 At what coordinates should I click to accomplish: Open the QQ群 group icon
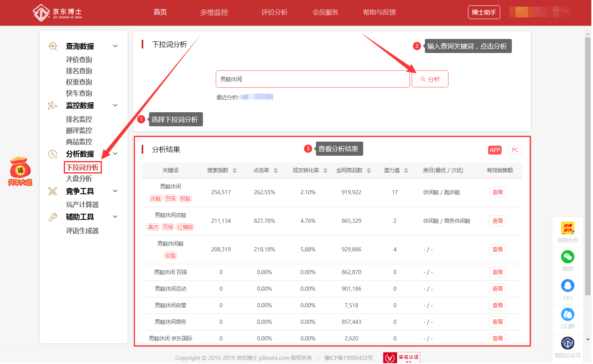click(x=567, y=314)
